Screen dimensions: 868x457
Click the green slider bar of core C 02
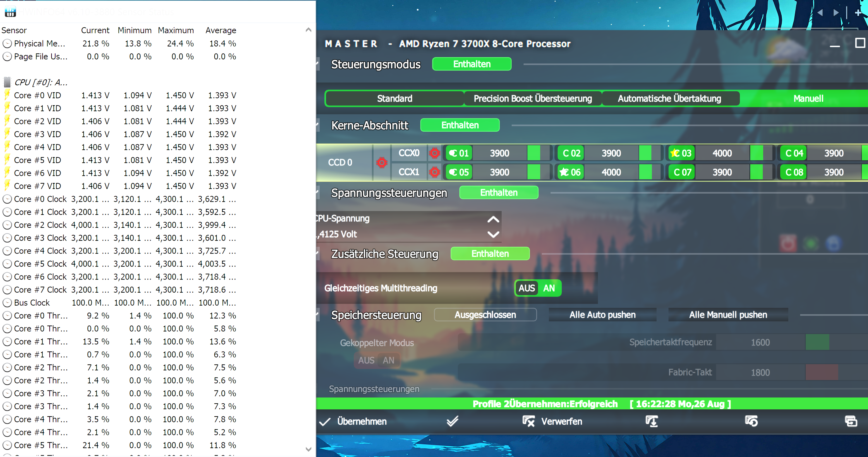pos(645,153)
